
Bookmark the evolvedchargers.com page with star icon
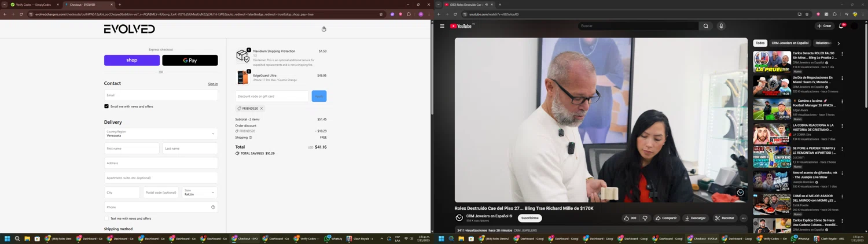click(x=381, y=14)
